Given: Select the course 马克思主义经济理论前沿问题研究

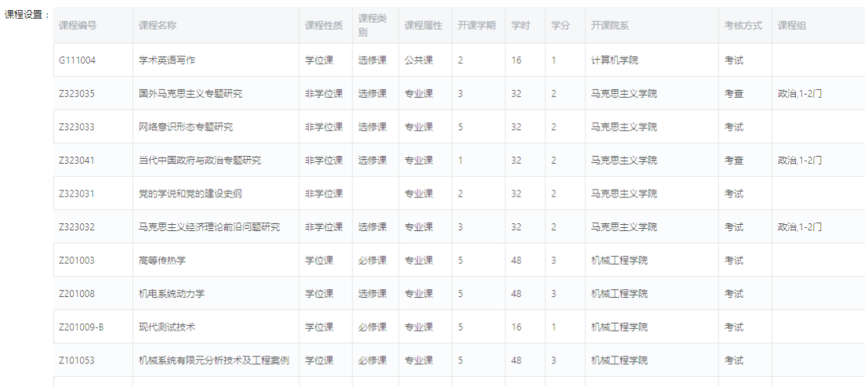Looking at the screenshot, I should pos(209,227).
